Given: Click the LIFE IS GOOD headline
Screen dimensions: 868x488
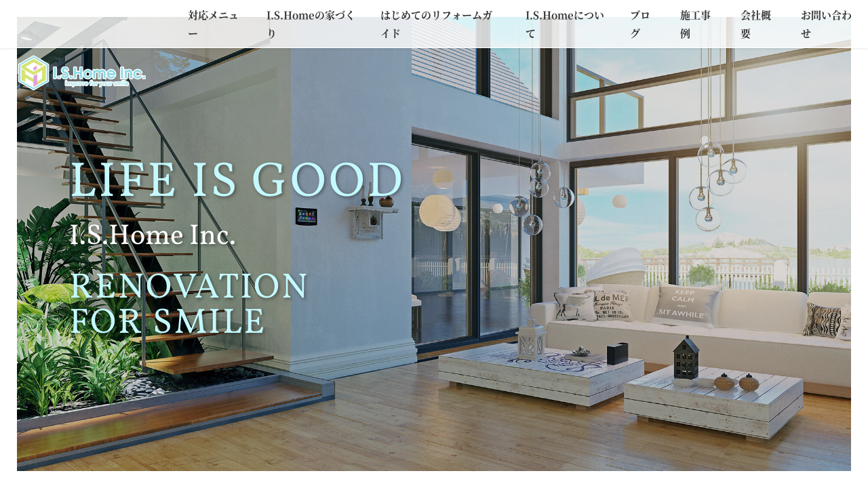Looking at the screenshot, I should click(x=237, y=180).
